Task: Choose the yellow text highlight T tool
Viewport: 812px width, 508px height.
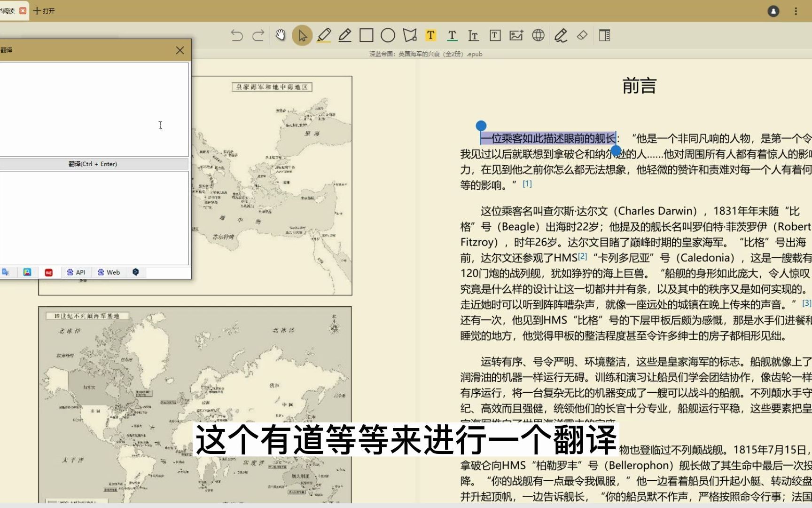Action: (x=430, y=35)
